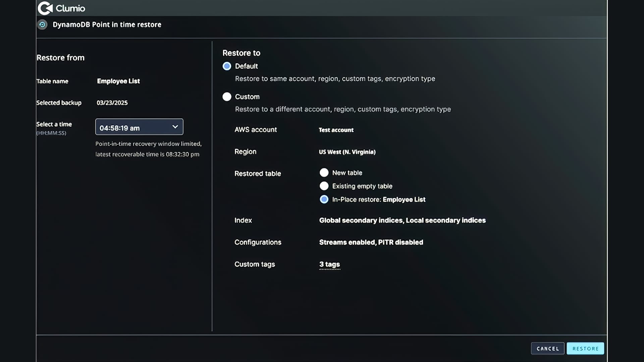Click the Clumio logo icon

click(x=45, y=8)
